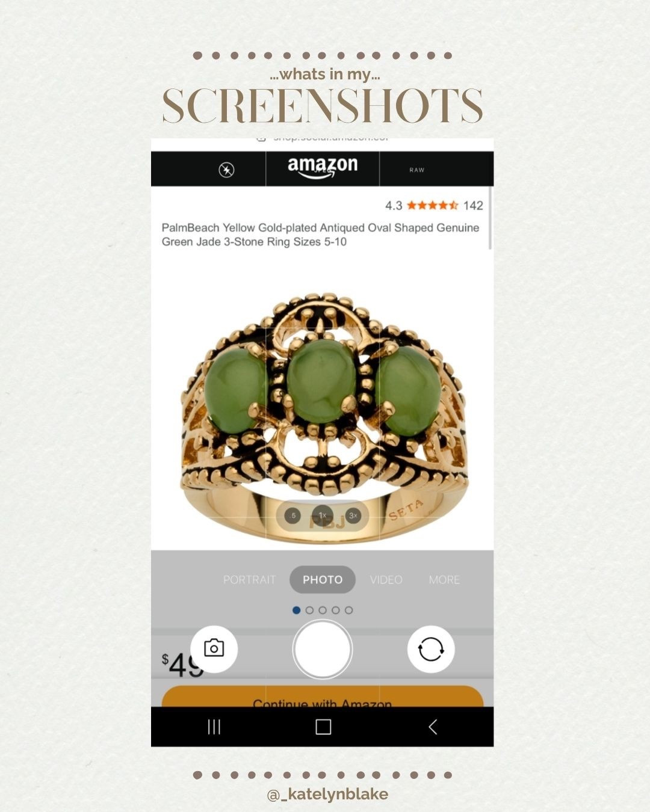
Task: Switch to PORTRAIT camera mode
Action: click(249, 580)
